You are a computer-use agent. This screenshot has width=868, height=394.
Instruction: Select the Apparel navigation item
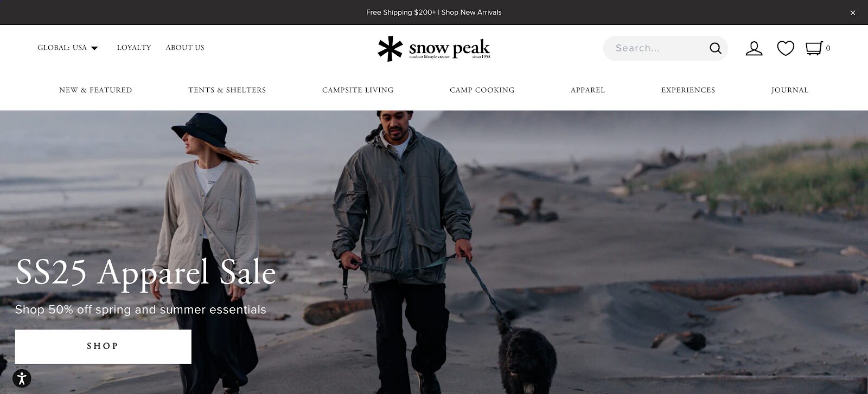(588, 90)
